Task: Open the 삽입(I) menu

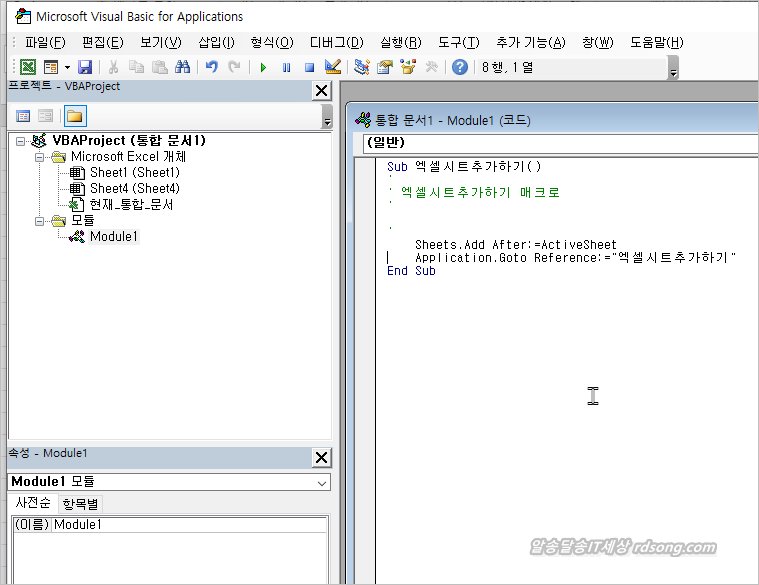Action: pos(216,42)
